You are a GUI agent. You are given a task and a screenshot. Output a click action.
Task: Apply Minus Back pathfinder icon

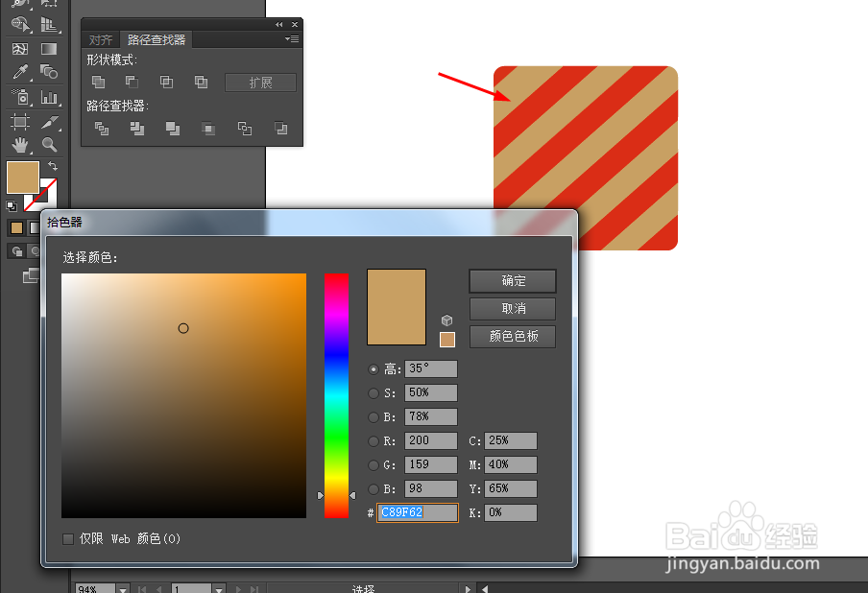coord(280,129)
